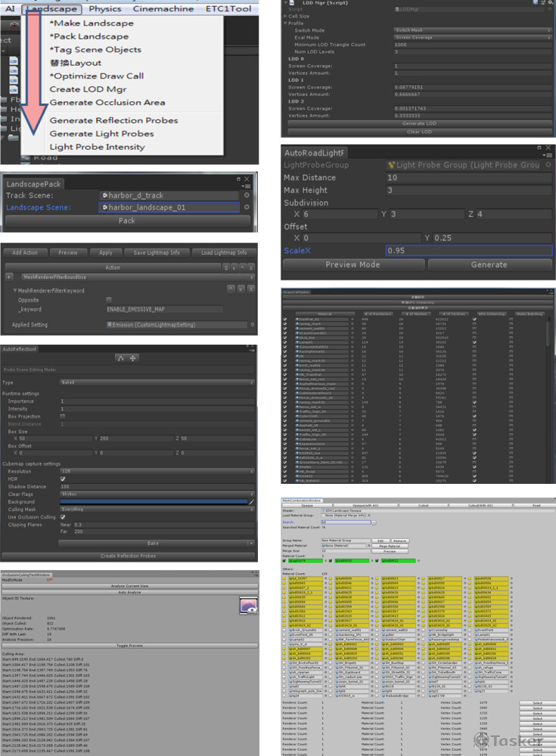Open Eval Mode Screen Coverage dropdown
This screenshot has width=556, height=756.
click(x=473, y=37)
